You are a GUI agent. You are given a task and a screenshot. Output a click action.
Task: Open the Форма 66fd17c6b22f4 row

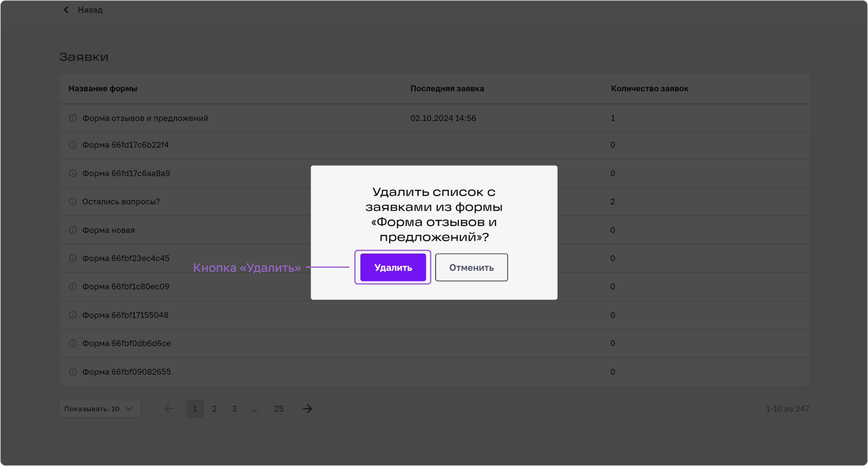pyautogui.click(x=434, y=145)
